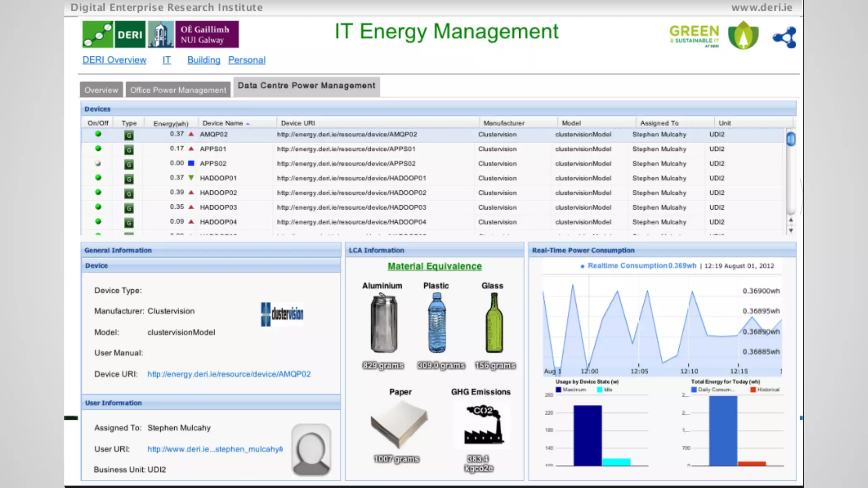The image size is (868, 488).
Task: Sort by the Device Name column header
Action: pyautogui.click(x=223, y=123)
